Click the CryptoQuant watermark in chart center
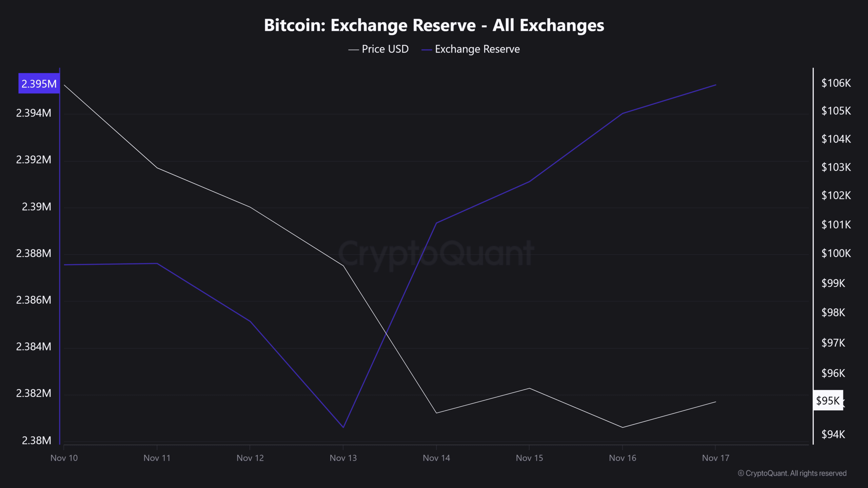 pyautogui.click(x=436, y=253)
